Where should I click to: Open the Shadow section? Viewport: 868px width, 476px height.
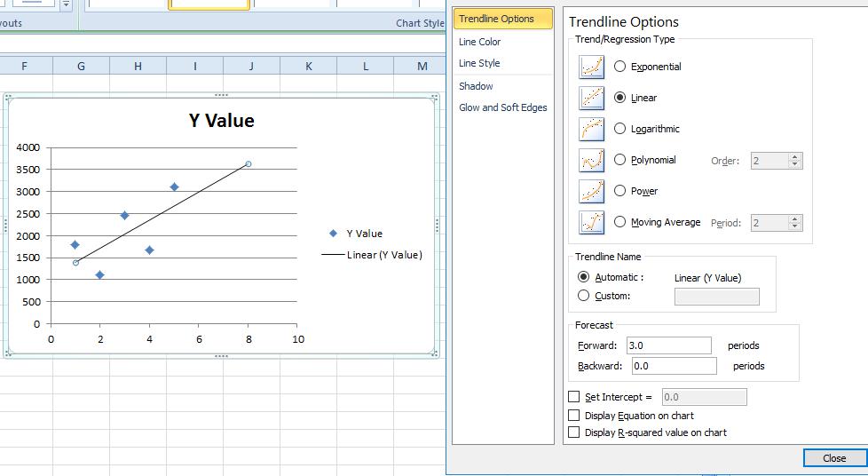tap(476, 86)
